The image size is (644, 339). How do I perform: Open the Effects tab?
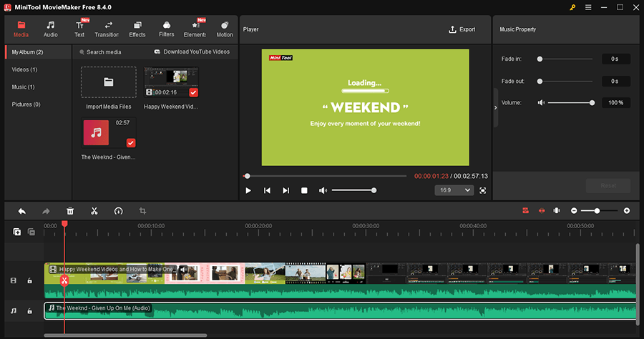137,29
